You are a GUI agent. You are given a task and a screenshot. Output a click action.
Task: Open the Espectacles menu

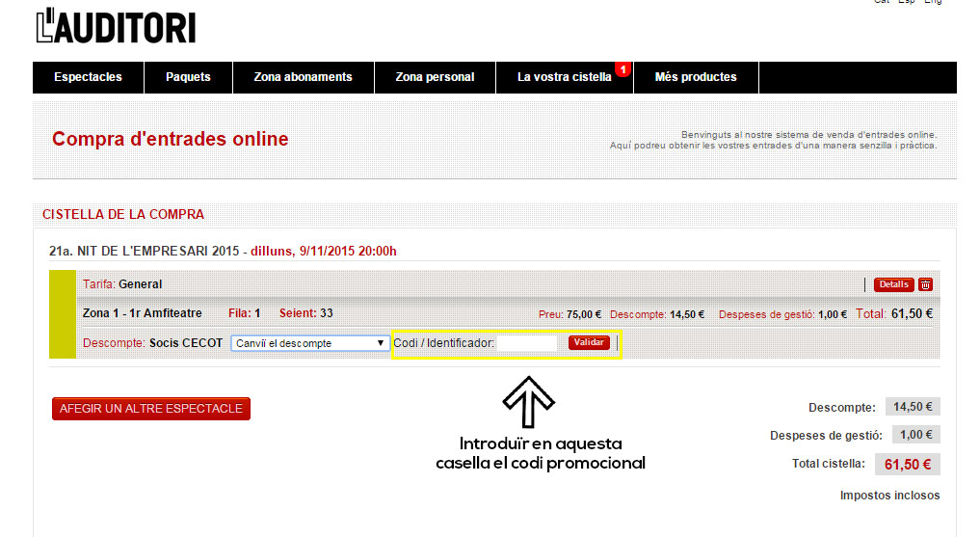click(88, 77)
